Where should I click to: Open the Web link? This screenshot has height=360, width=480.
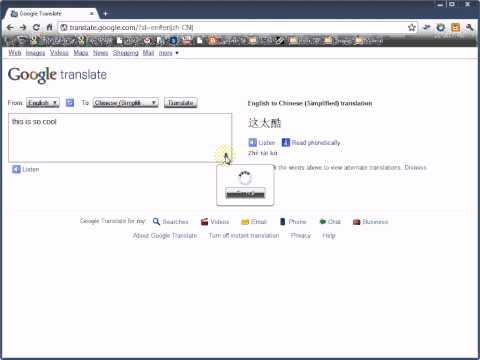coord(15,53)
